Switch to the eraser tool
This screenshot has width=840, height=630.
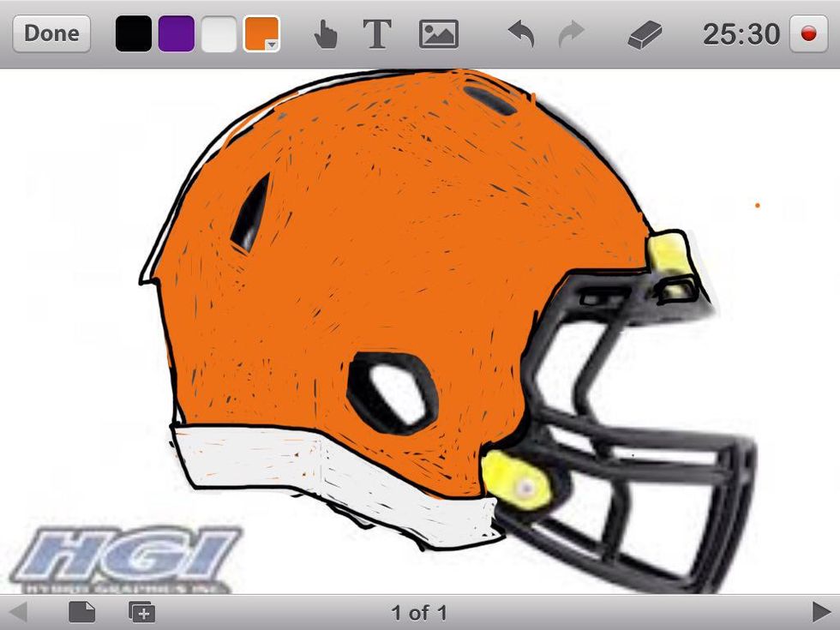[645, 35]
